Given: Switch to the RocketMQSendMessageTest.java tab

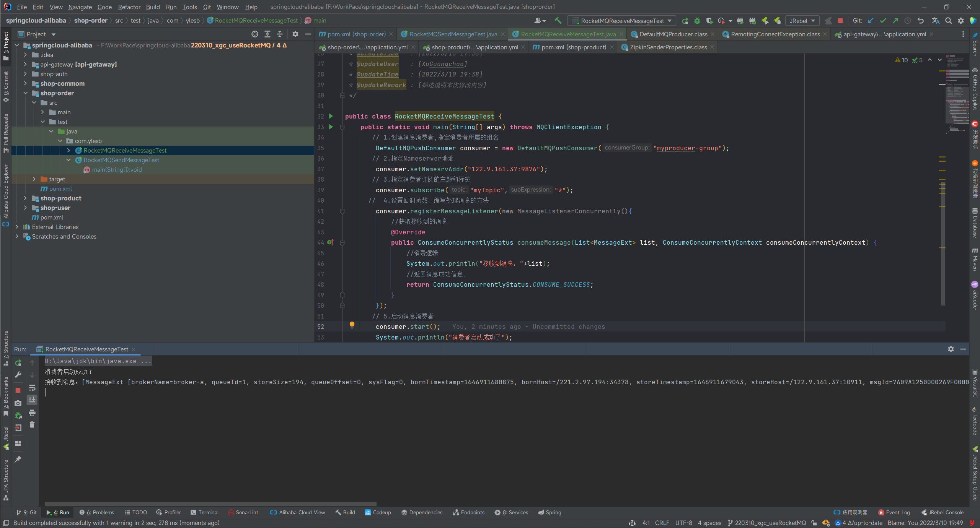Looking at the screenshot, I should pos(453,34).
